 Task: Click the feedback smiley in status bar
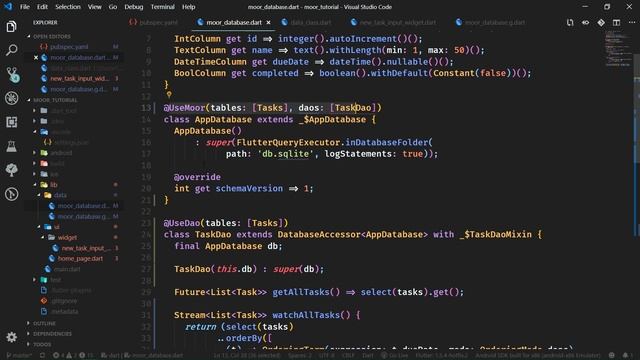point(611,356)
